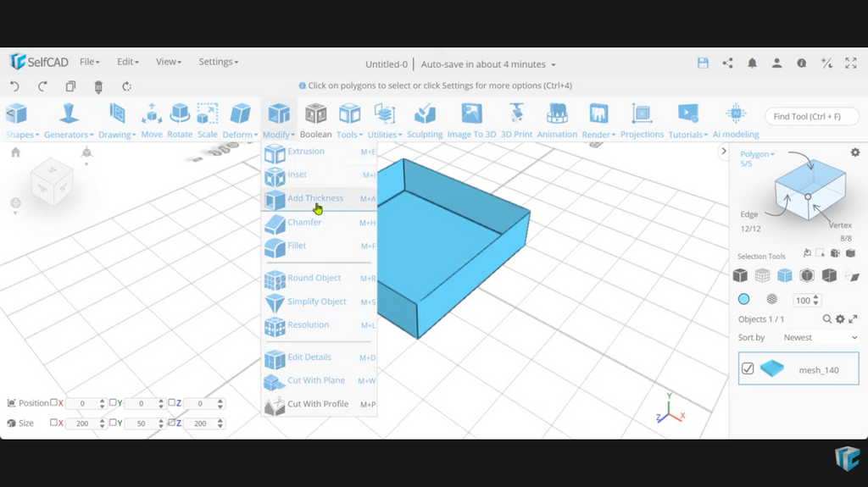Open the Image To 3D tool
Viewport: 868px width, 487px height.
click(471, 120)
